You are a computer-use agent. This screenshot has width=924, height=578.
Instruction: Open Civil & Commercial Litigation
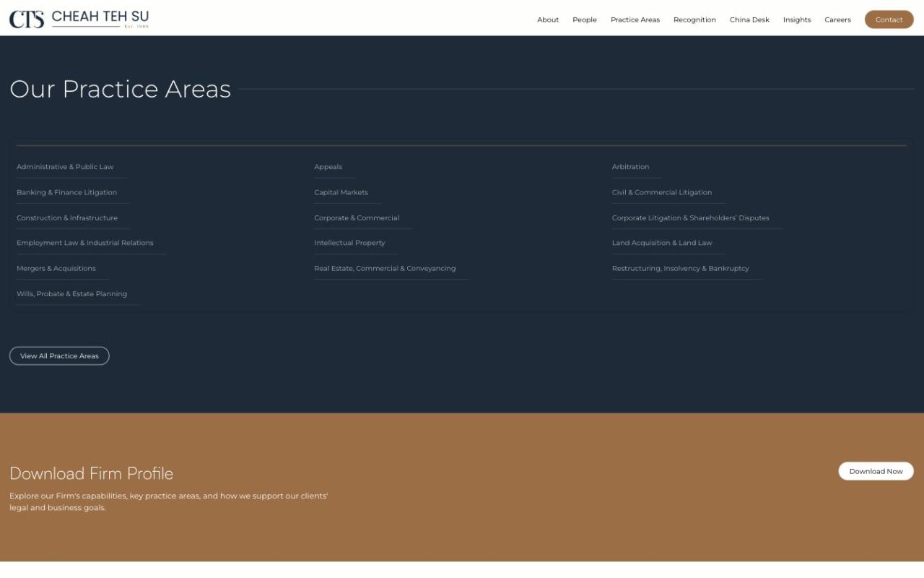point(662,192)
